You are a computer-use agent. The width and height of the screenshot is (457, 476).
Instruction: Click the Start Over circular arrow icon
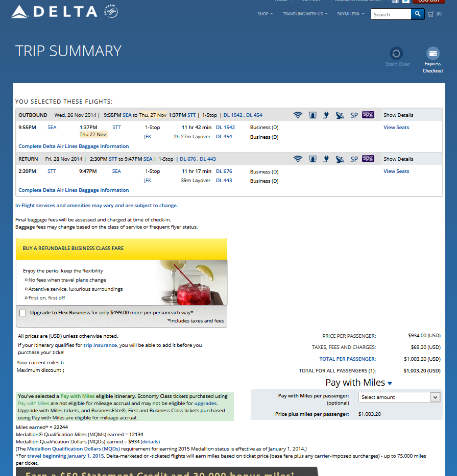396,54
